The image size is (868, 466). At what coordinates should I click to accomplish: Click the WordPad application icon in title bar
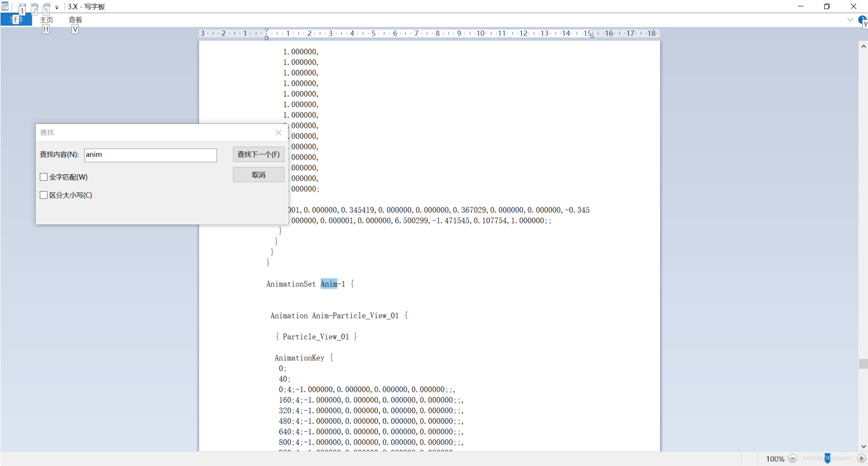coord(5,6)
